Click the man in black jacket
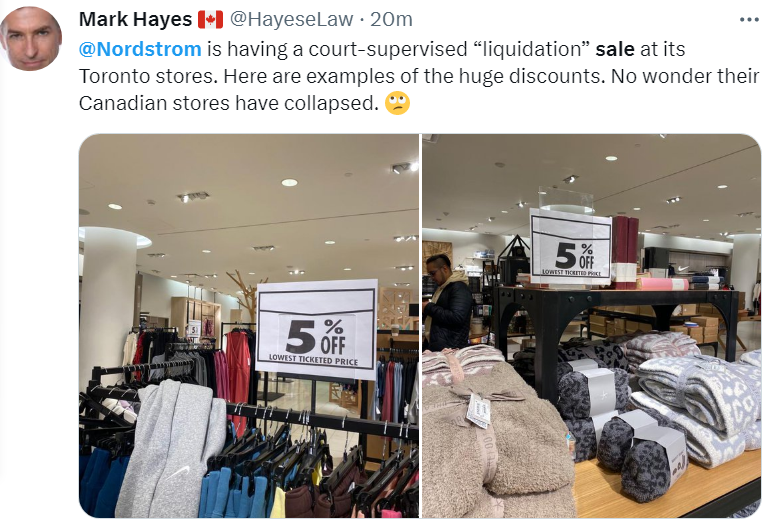The width and height of the screenshot is (772, 525). [446, 303]
